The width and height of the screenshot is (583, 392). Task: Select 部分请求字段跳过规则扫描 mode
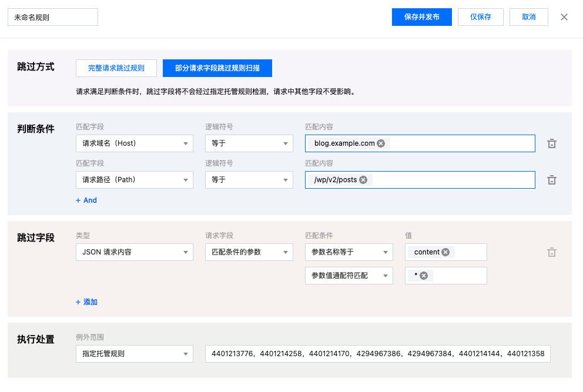217,68
